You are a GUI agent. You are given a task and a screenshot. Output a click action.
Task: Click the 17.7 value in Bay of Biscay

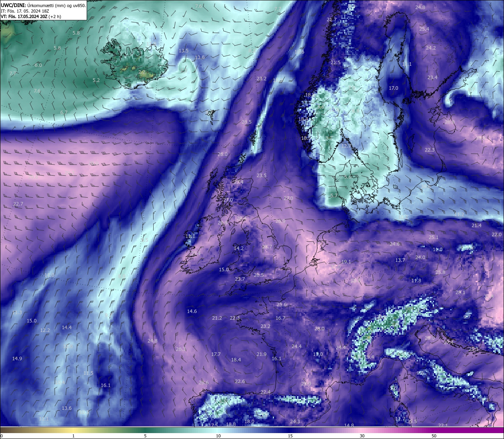[x=216, y=354]
